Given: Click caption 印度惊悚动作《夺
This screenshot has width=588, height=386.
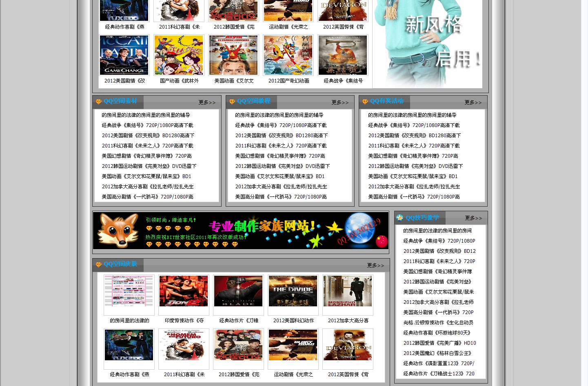Looking at the screenshot, I should tap(184, 321).
